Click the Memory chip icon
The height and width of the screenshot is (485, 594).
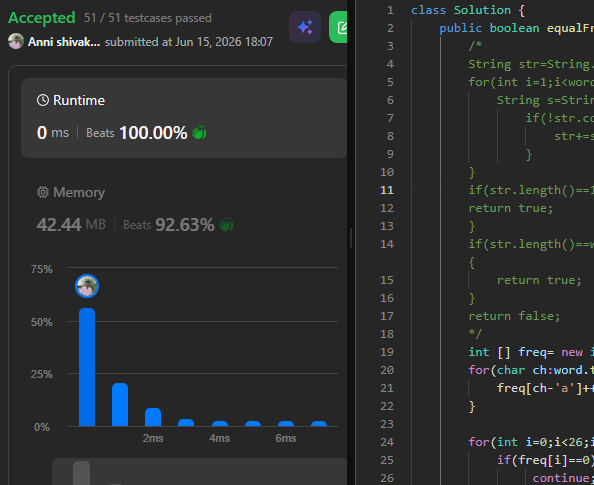pyautogui.click(x=43, y=192)
